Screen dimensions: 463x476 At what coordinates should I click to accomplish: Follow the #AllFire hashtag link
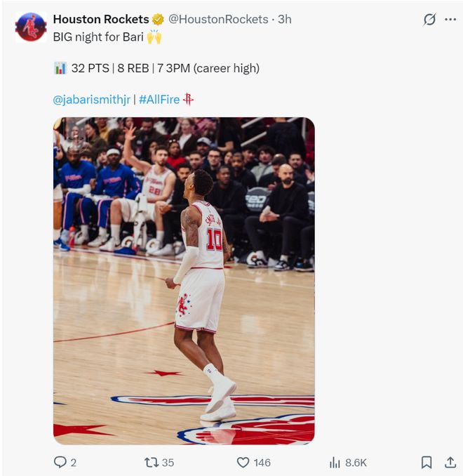(159, 99)
